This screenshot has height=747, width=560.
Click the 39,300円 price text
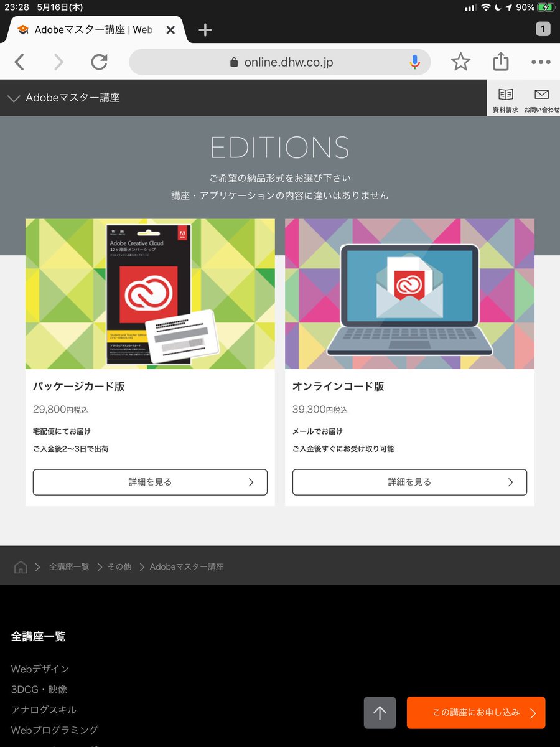coord(320,410)
